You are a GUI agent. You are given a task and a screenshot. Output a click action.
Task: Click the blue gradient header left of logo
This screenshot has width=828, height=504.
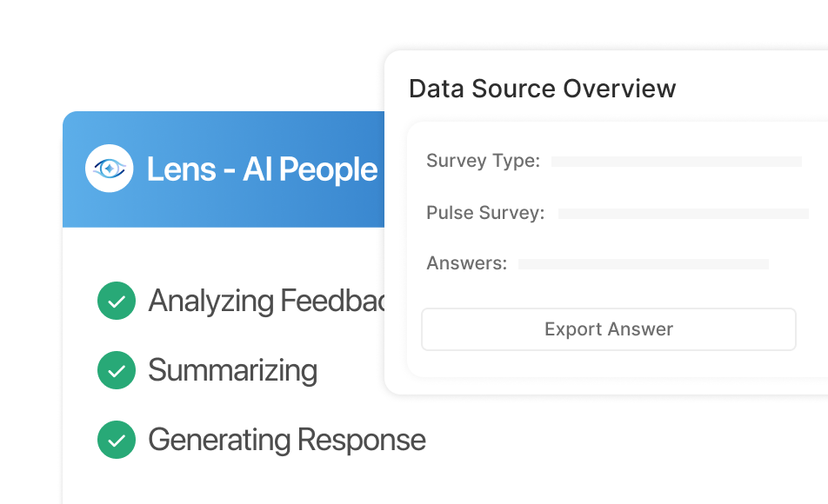pyautogui.click(x=74, y=169)
